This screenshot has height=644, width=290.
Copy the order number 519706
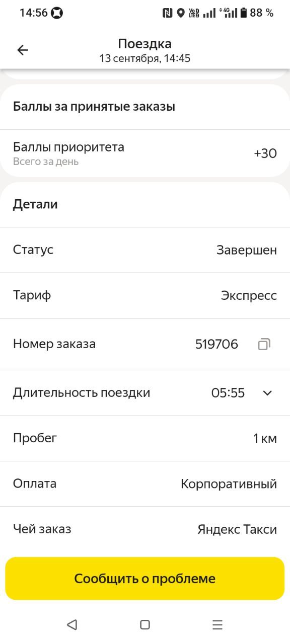(264, 344)
